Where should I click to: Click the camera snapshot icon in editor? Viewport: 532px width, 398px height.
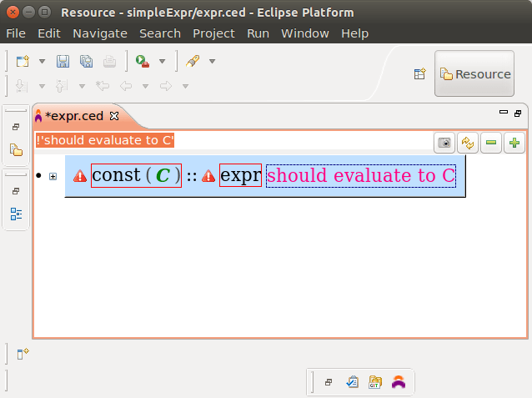[445, 143]
